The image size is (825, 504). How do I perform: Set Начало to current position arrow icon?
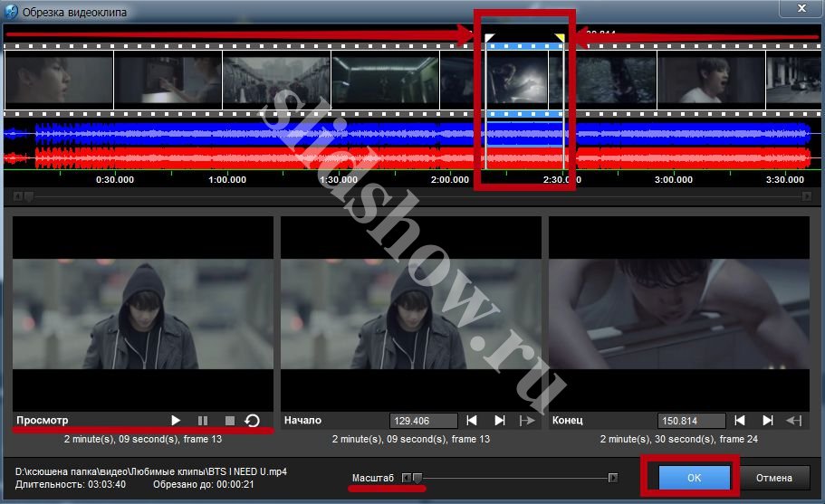pos(527,421)
